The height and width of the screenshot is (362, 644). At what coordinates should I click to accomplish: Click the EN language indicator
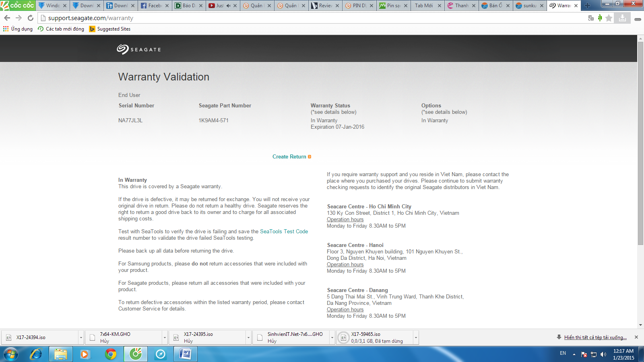click(x=563, y=353)
